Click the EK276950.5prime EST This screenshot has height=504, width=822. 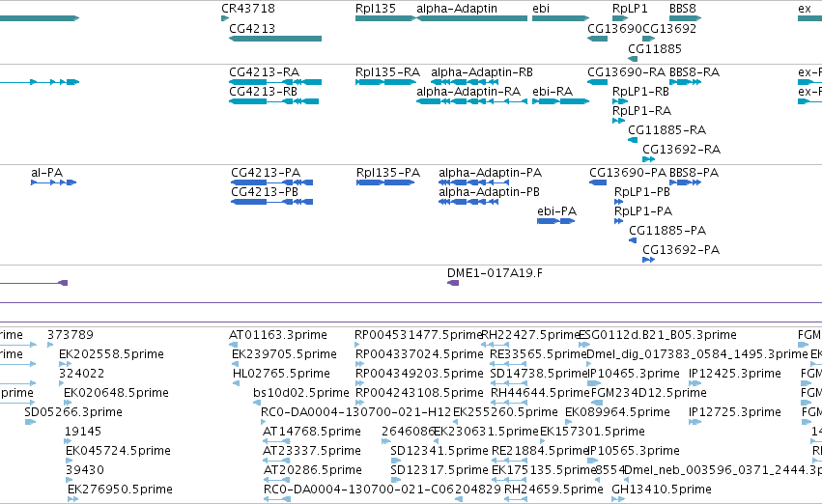[x=72, y=499]
